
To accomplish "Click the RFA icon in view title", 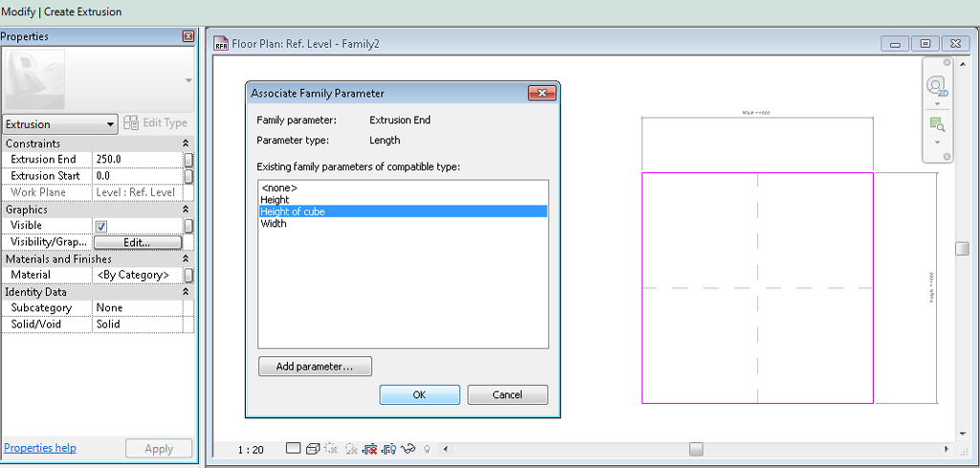I will pos(221,44).
